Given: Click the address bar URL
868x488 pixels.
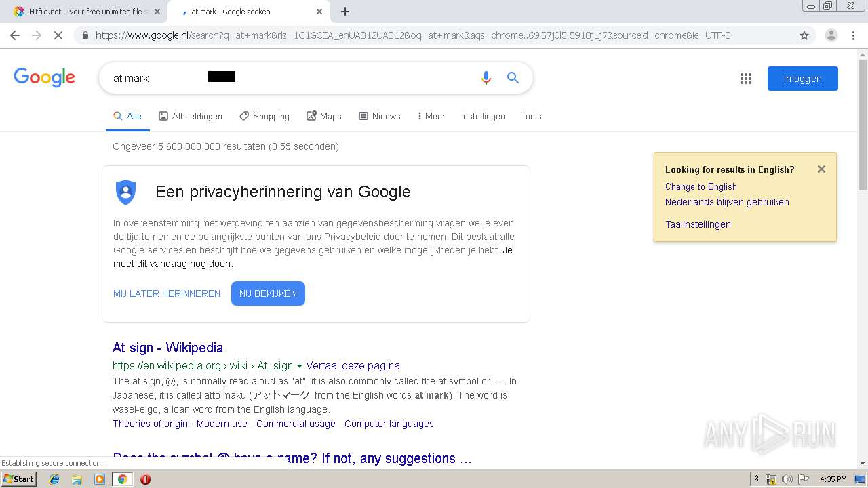Looking at the screenshot, I should click(x=413, y=35).
